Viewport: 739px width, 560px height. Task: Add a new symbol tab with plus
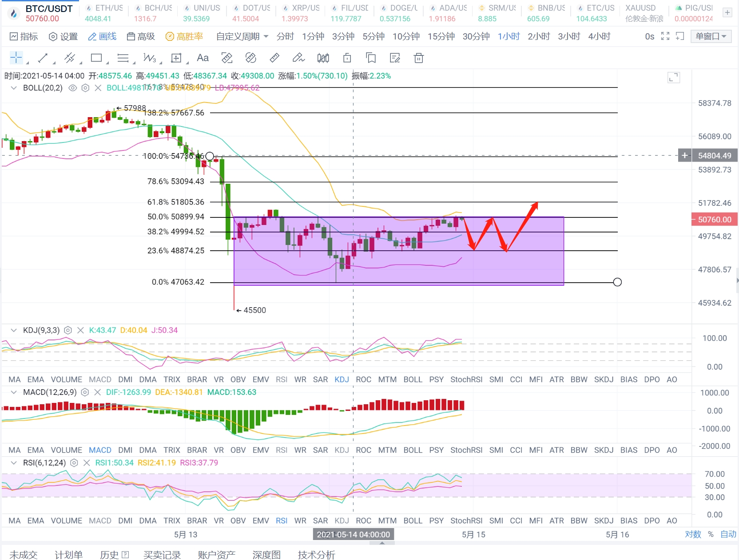point(727,13)
